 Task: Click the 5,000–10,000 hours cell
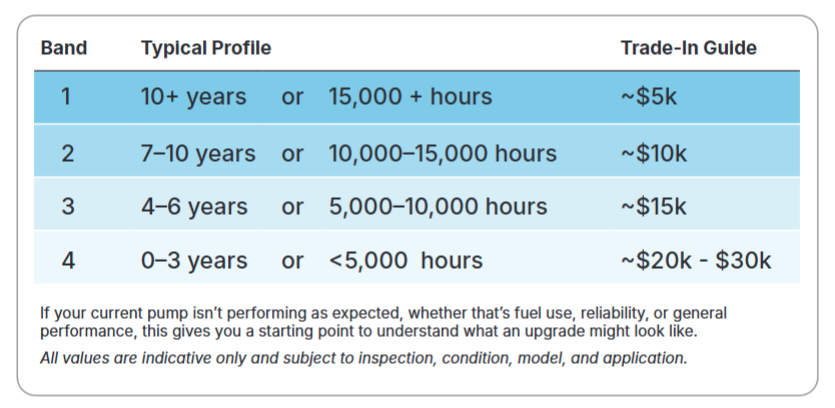click(438, 206)
